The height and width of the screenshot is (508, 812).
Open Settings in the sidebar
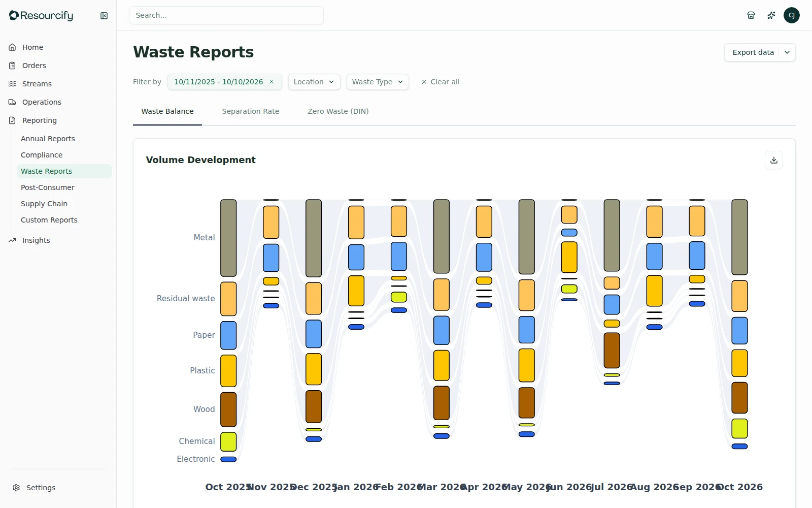pyautogui.click(x=58, y=488)
